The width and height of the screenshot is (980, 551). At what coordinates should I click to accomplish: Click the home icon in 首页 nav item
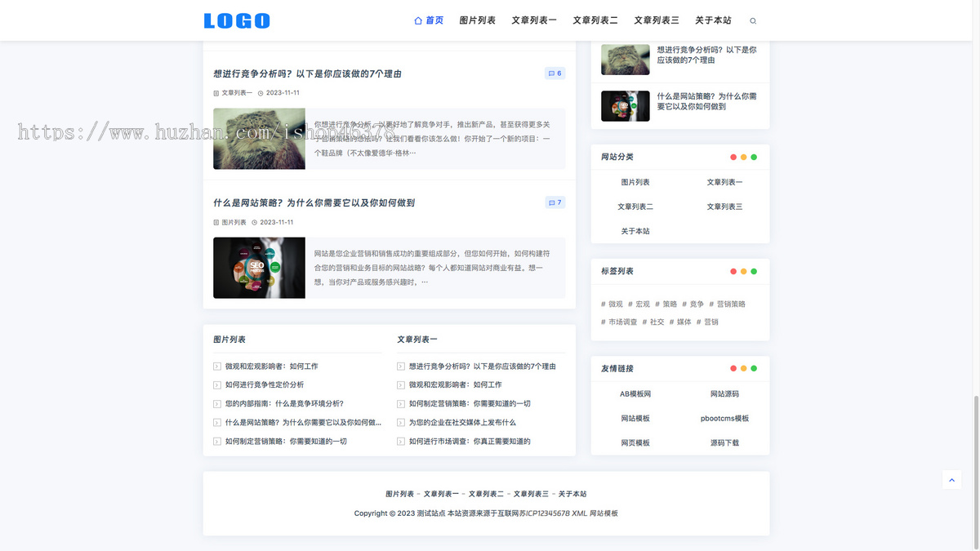coord(418,20)
